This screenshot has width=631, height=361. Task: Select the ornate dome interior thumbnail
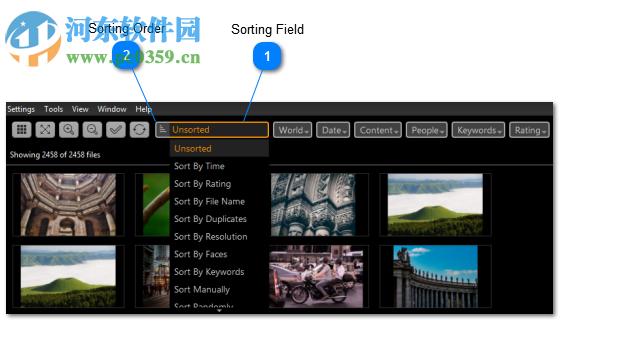pos(68,205)
